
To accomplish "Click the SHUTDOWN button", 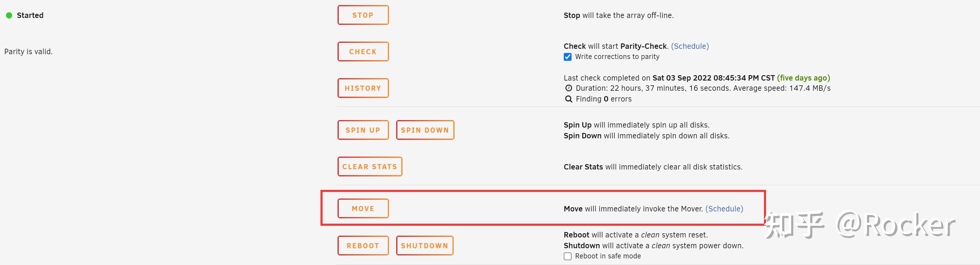I will (425, 246).
